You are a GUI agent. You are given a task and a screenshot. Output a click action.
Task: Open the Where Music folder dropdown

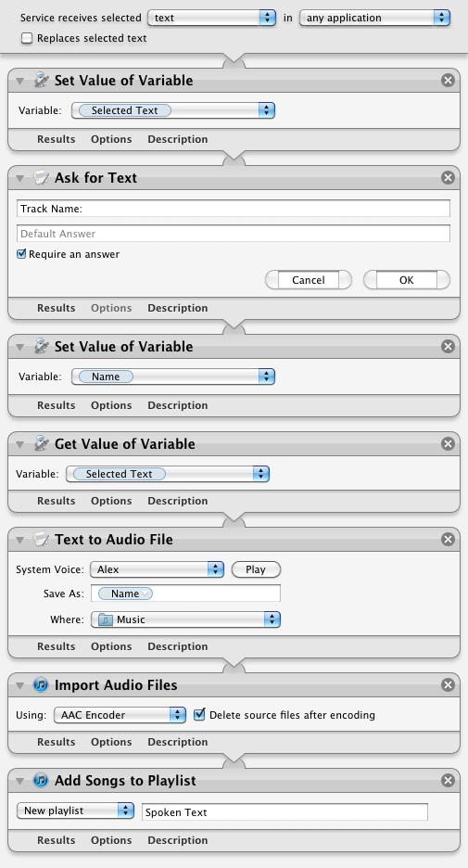[x=186, y=619]
